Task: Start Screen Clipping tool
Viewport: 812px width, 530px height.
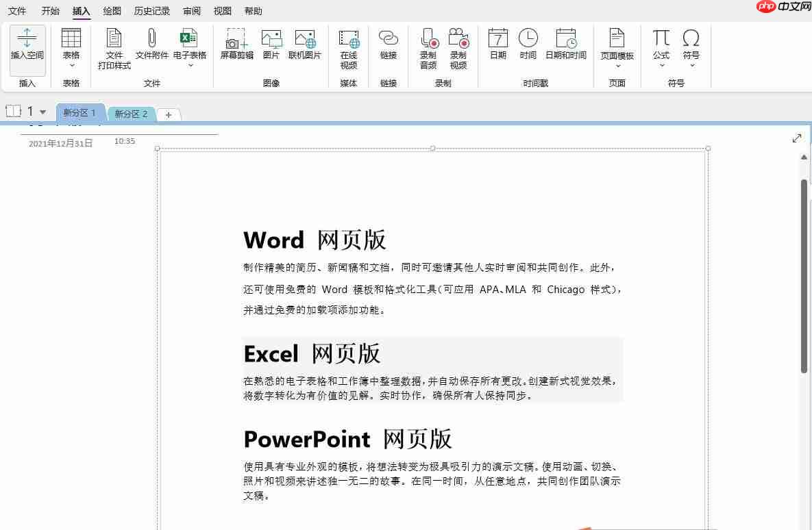Action: pyautogui.click(x=236, y=39)
